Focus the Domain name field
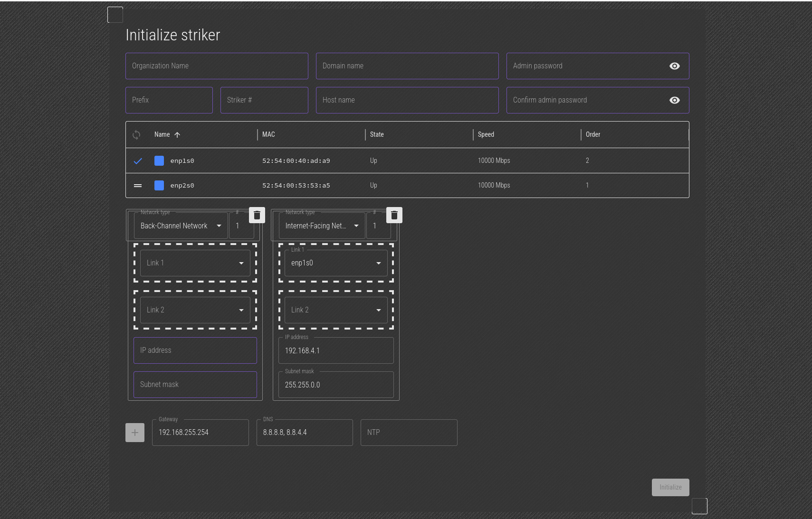Image resolution: width=812 pixels, height=519 pixels. coord(407,66)
